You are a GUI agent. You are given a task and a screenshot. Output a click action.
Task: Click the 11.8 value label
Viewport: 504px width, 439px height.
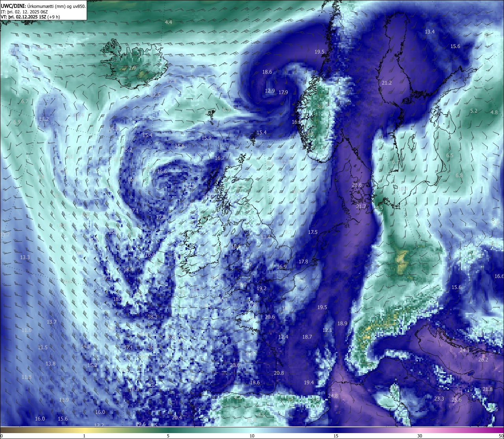coord(26,377)
